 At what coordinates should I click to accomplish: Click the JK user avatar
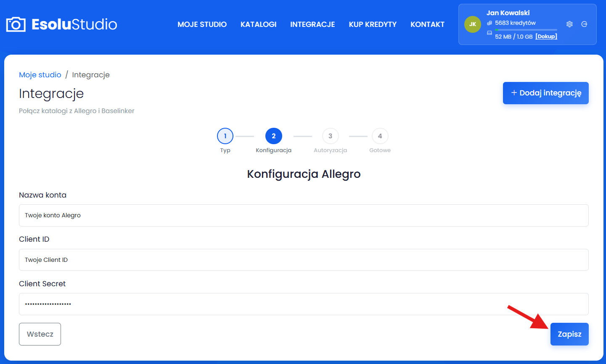[473, 24]
